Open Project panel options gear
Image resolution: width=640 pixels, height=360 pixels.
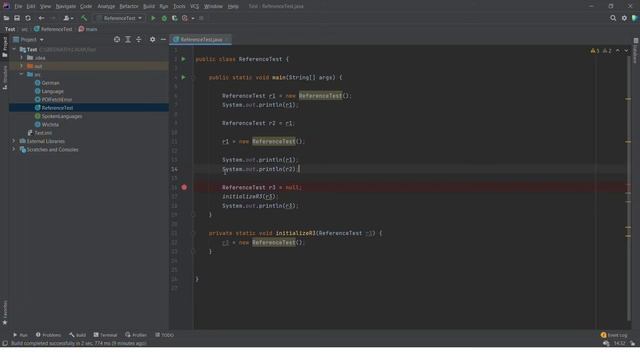tap(152, 39)
